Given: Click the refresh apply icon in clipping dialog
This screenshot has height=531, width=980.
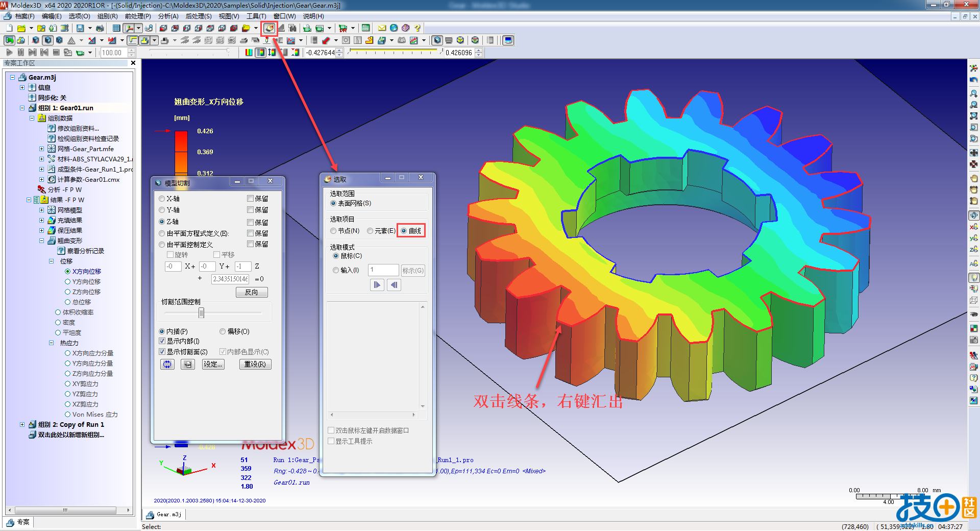Looking at the screenshot, I should point(167,364).
